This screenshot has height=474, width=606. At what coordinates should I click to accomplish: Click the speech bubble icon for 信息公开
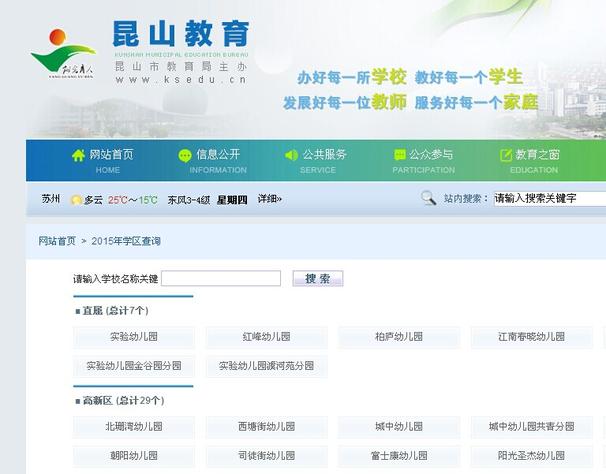pyautogui.click(x=185, y=155)
